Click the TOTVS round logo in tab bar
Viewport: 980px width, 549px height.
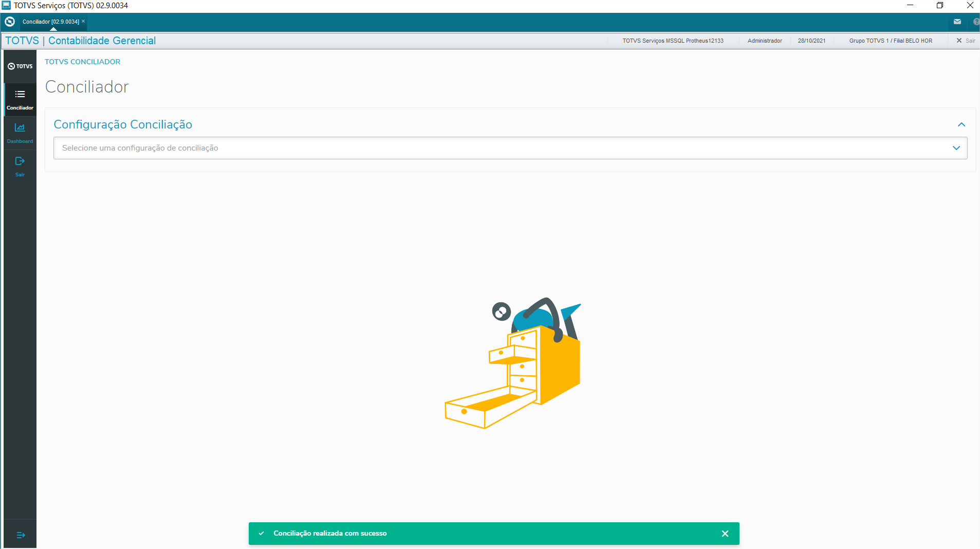(x=10, y=22)
